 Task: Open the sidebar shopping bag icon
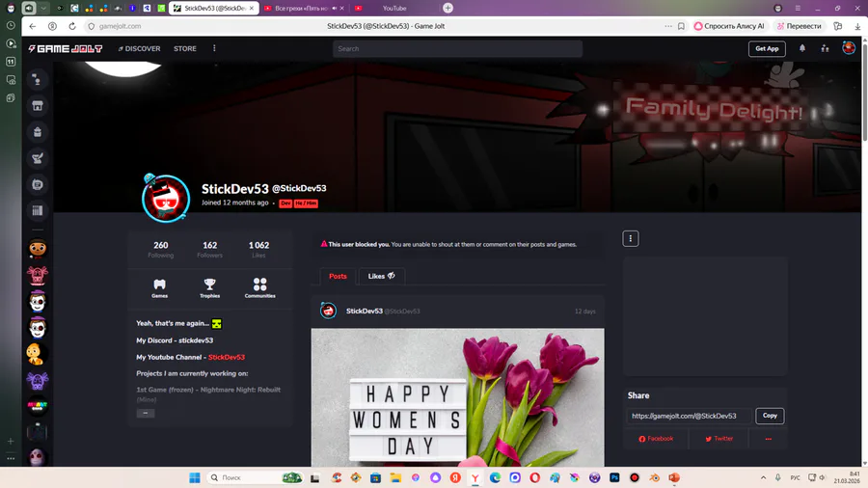tap(38, 132)
